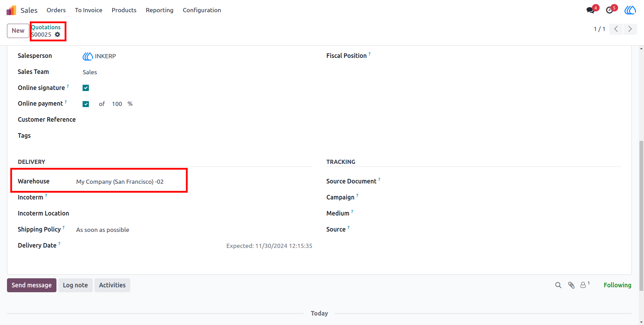Click the New button
The width and height of the screenshot is (644, 325).
click(18, 31)
